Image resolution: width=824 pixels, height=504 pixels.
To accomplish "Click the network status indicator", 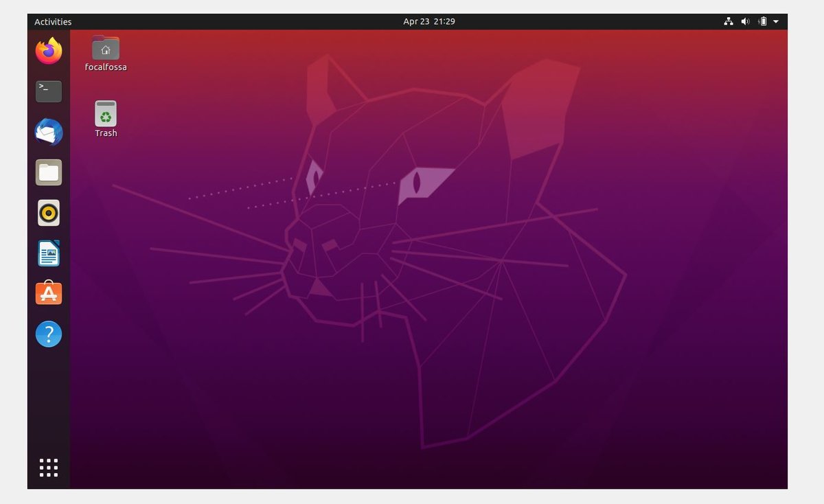I will click(728, 21).
